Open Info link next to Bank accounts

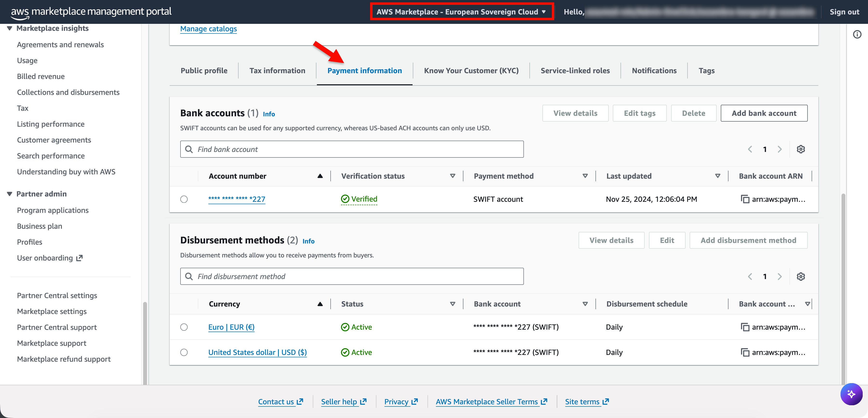(268, 114)
